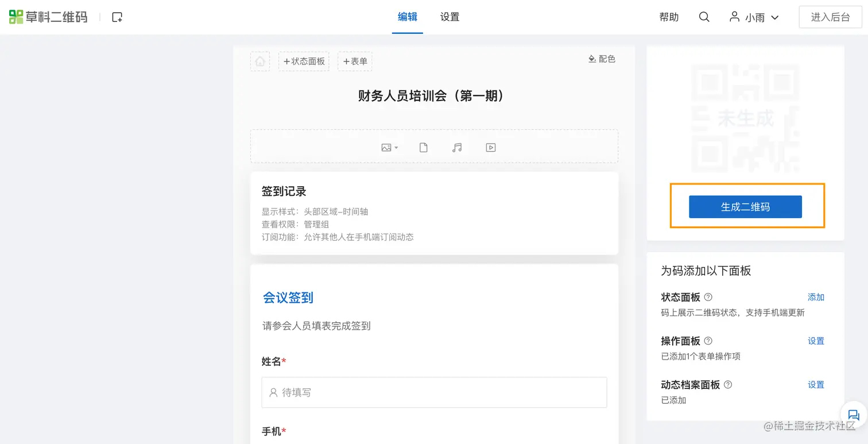Image resolution: width=868 pixels, height=444 pixels.
Task: Click the 手机 field label
Action: [274, 431]
